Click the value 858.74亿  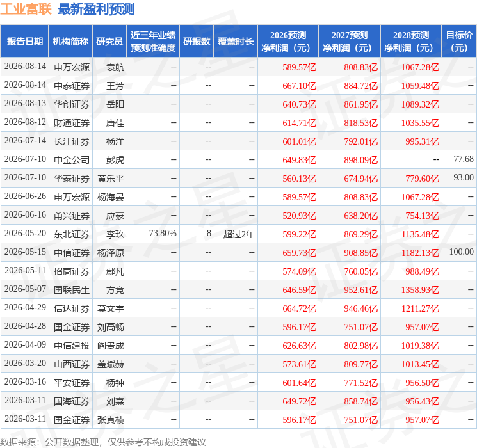361,401
